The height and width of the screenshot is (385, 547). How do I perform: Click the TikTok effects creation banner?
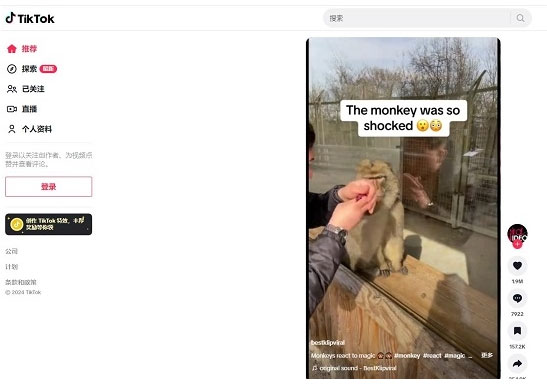[48, 224]
